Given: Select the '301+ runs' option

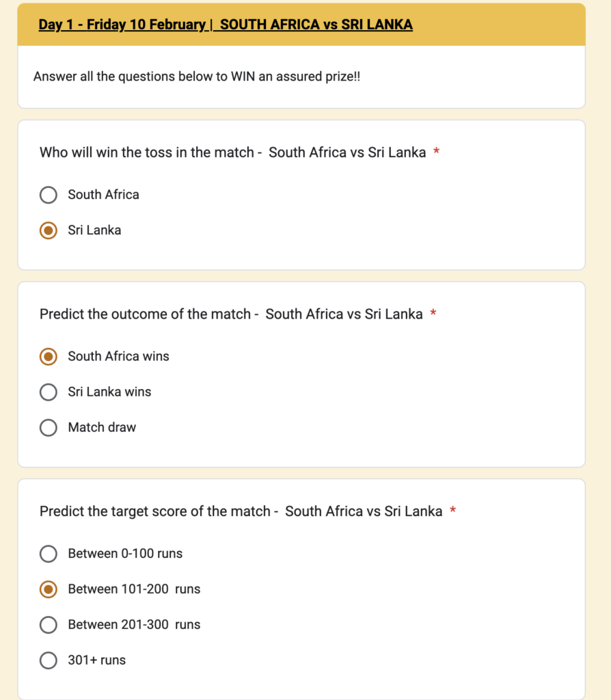Looking at the screenshot, I should click(49, 660).
